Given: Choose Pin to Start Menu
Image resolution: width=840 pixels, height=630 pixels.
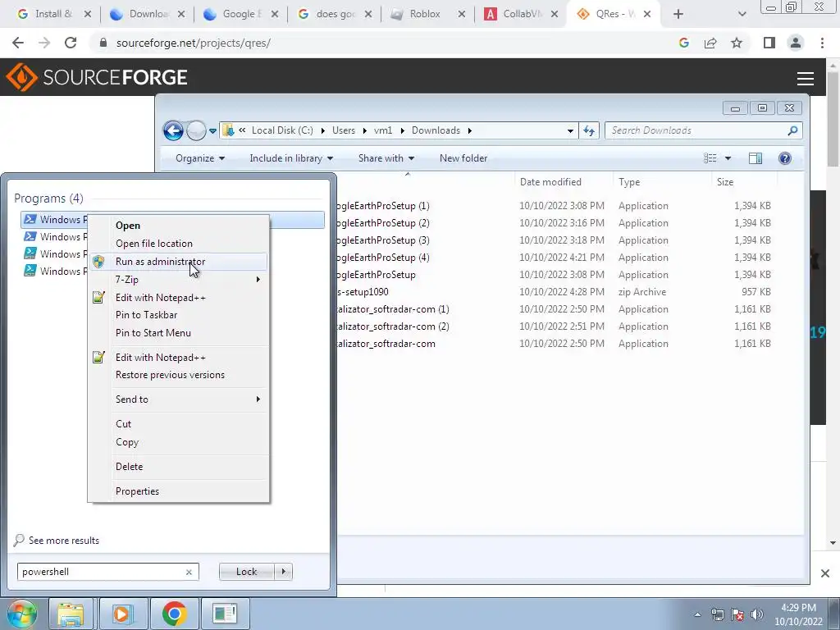Looking at the screenshot, I should tap(153, 333).
